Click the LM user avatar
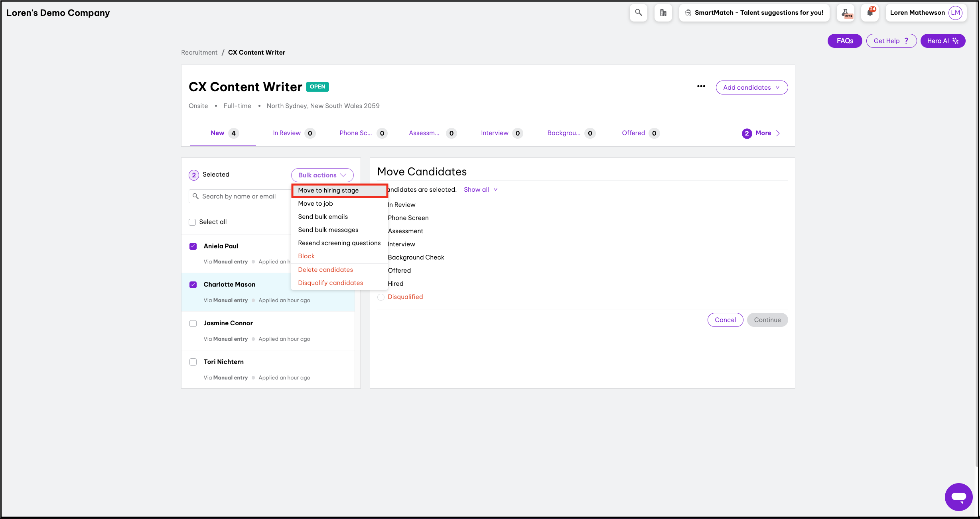 click(955, 13)
